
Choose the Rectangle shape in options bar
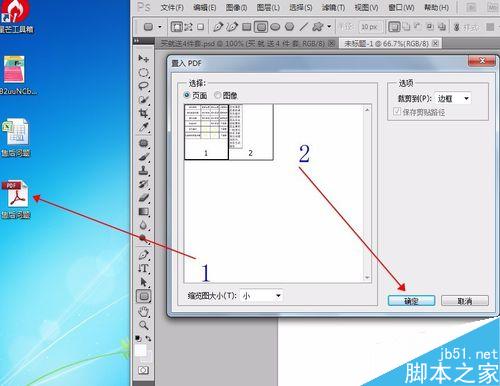coord(246,27)
